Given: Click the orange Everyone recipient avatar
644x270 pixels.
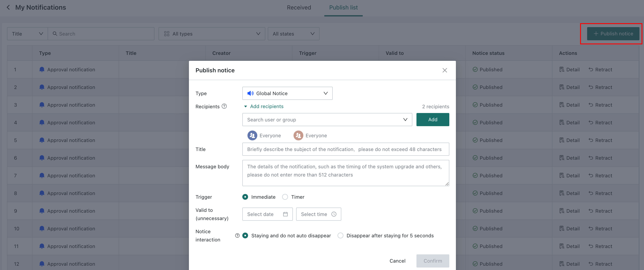Looking at the screenshot, I should point(298,135).
